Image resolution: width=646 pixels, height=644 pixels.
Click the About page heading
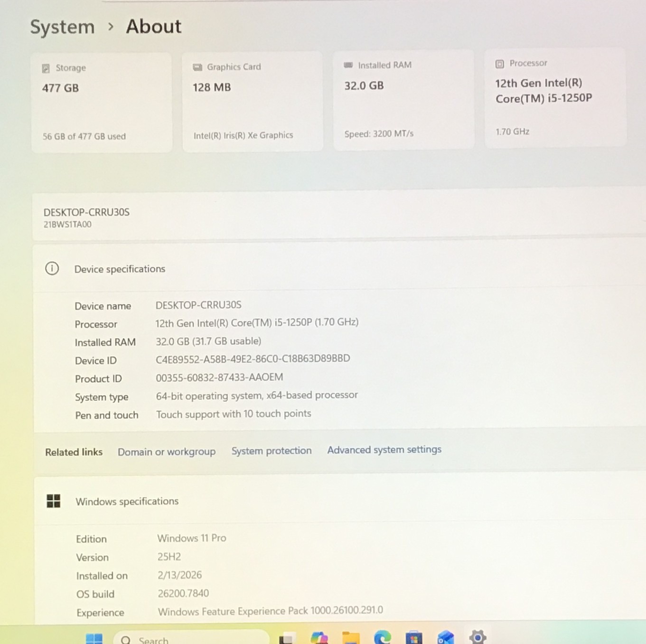tap(154, 27)
